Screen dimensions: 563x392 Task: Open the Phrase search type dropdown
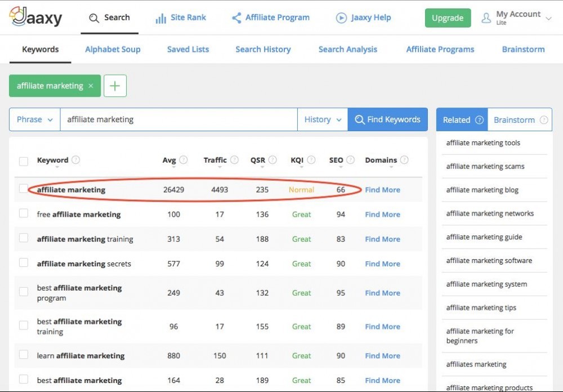click(x=35, y=119)
